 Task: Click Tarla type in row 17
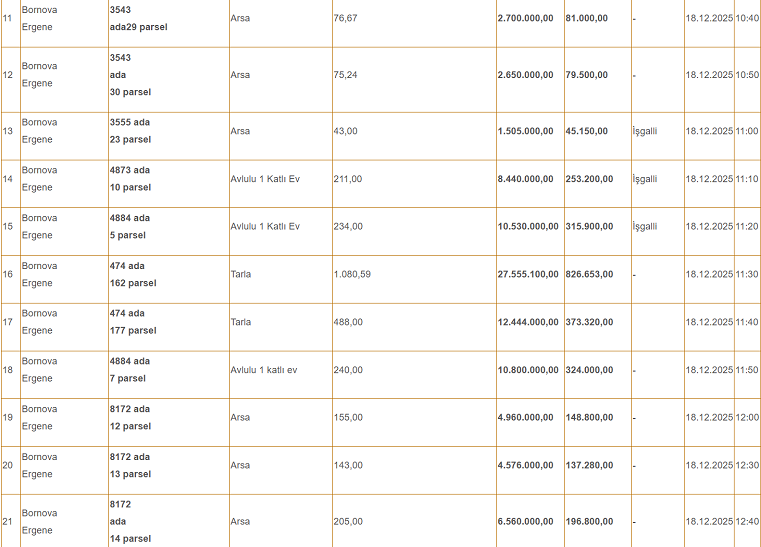(x=241, y=322)
